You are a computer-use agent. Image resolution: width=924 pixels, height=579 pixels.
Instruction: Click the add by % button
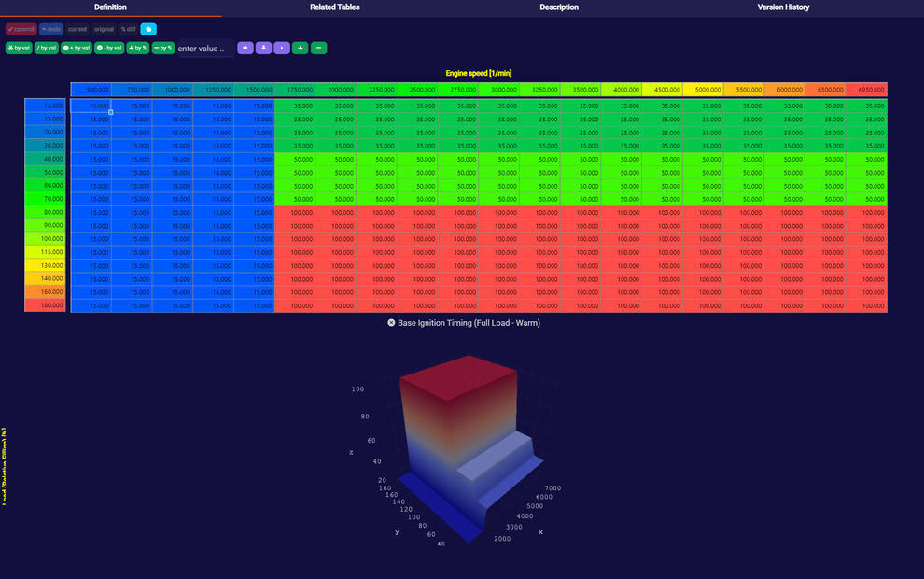coord(137,48)
